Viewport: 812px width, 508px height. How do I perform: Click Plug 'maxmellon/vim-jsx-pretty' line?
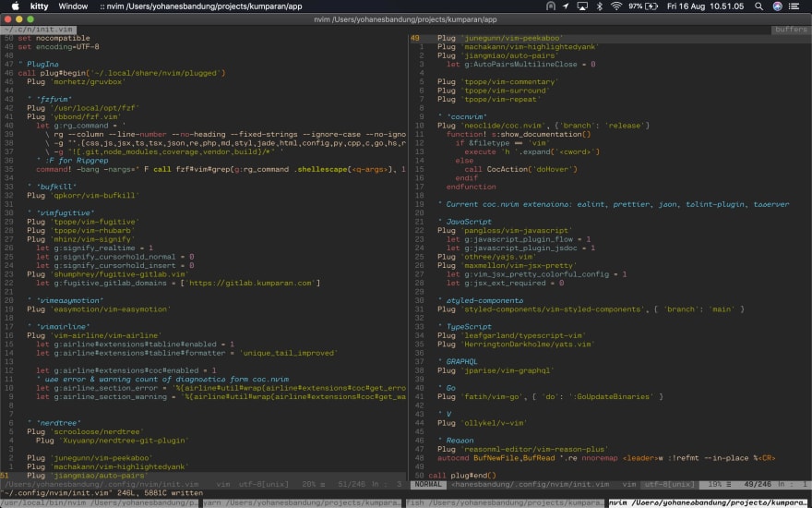507,265
